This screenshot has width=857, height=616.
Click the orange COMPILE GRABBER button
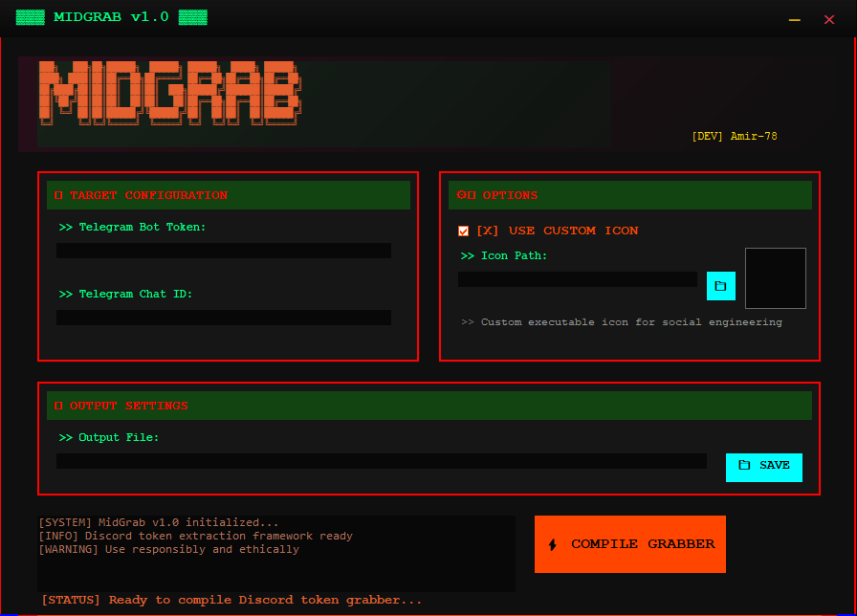(629, 544)
